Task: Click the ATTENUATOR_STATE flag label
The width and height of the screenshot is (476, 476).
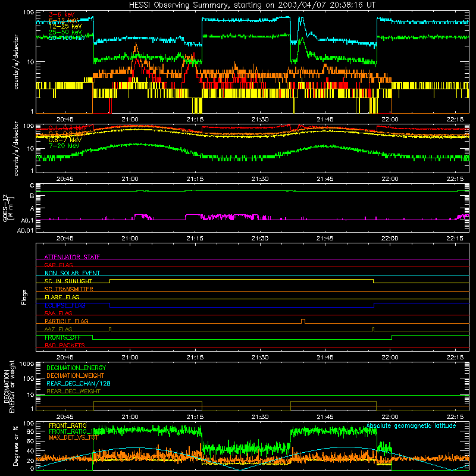Action: pos(72,257)
